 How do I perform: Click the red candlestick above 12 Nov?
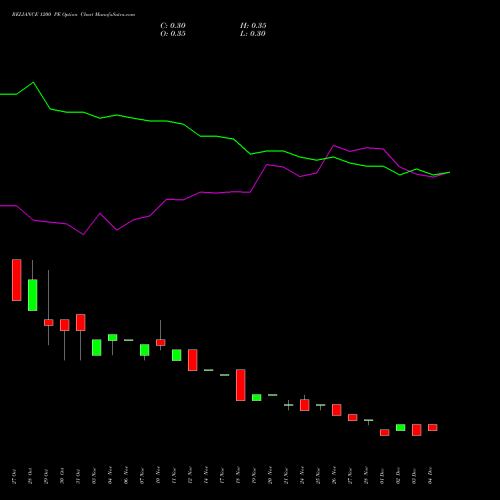pyautogui.click(x=193, y=360)
